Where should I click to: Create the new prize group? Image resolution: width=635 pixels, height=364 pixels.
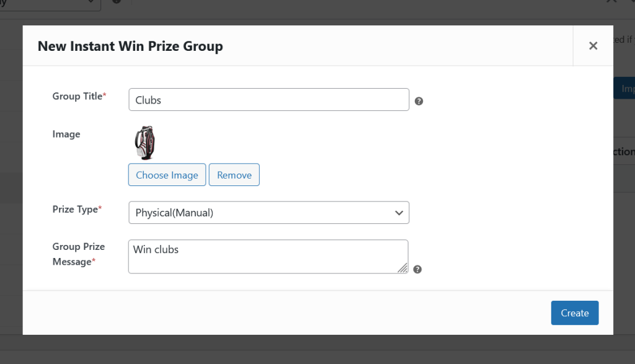coord(574,313)
